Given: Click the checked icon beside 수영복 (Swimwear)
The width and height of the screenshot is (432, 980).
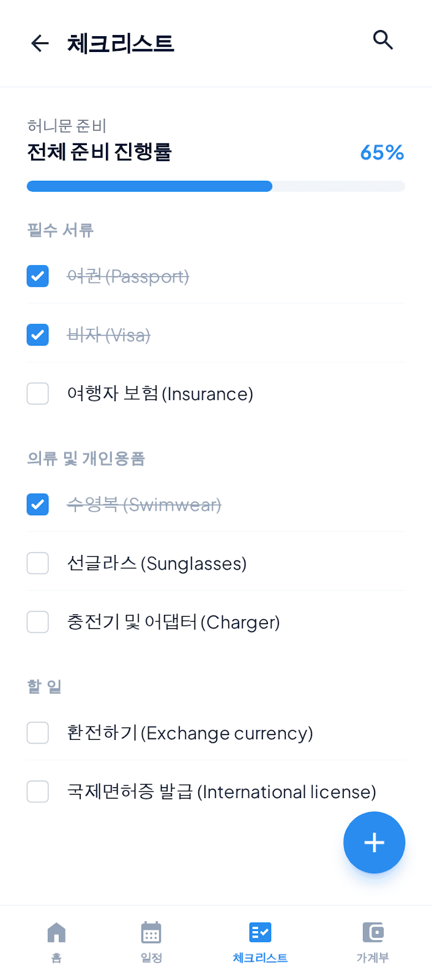Looking at the screenshot, I should tap(37, 504).
